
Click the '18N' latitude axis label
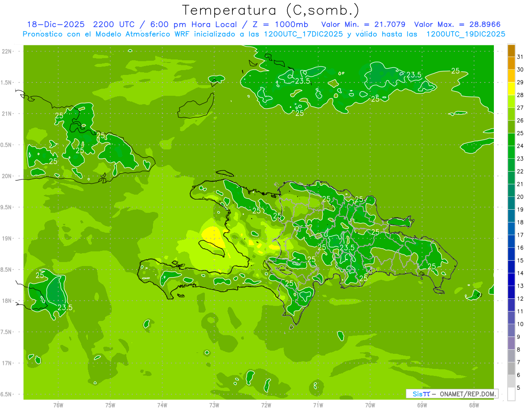coord(7,301)
